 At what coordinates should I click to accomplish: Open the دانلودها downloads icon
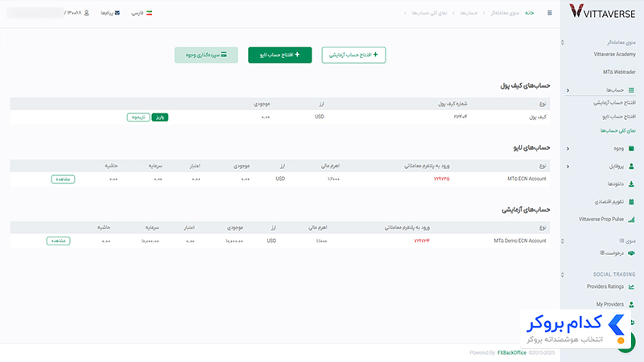631,184
